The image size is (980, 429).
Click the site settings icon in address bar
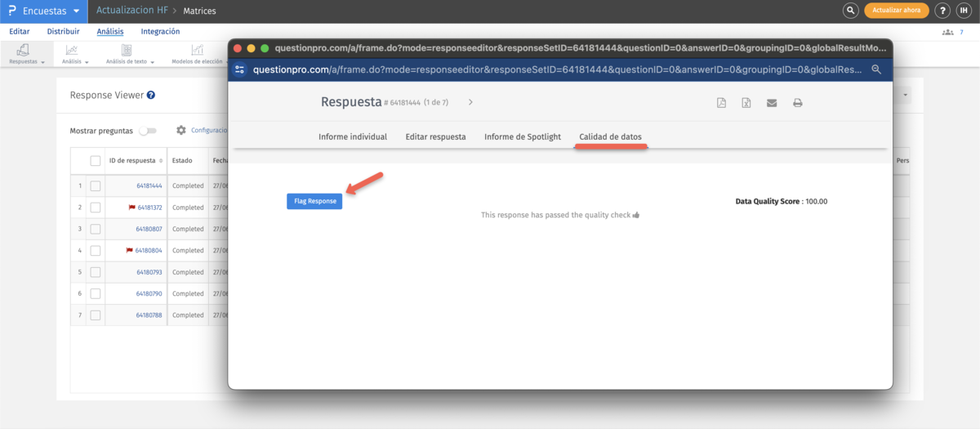(x=239, y=69)
